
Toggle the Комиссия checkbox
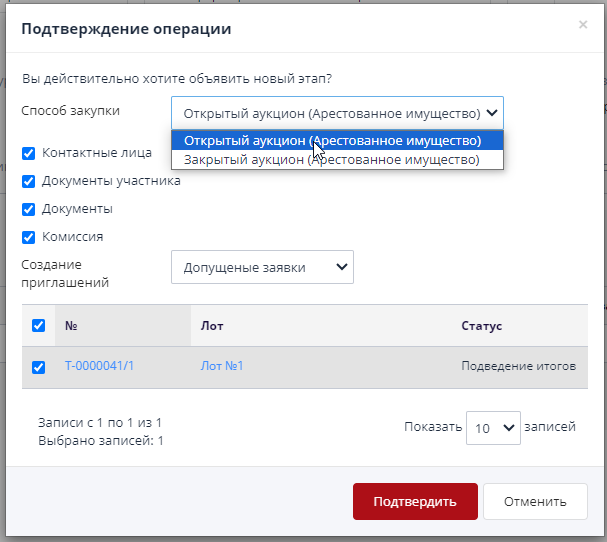pos(28,237)
